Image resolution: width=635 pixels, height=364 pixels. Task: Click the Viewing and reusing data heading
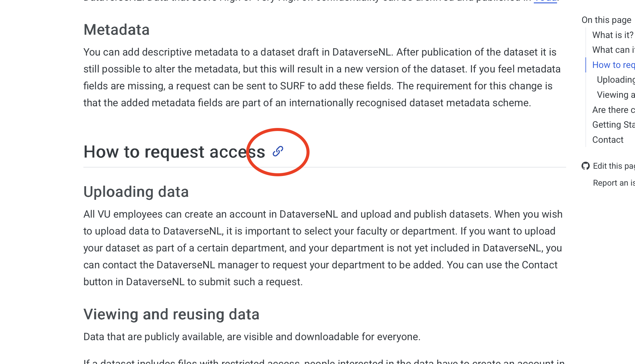coord(171,315)
